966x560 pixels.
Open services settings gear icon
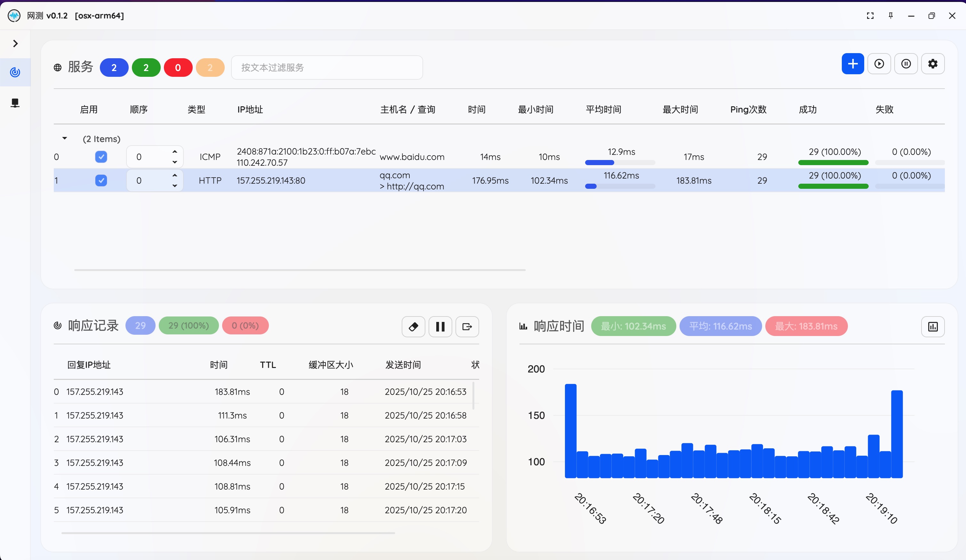tap(933, 64)
